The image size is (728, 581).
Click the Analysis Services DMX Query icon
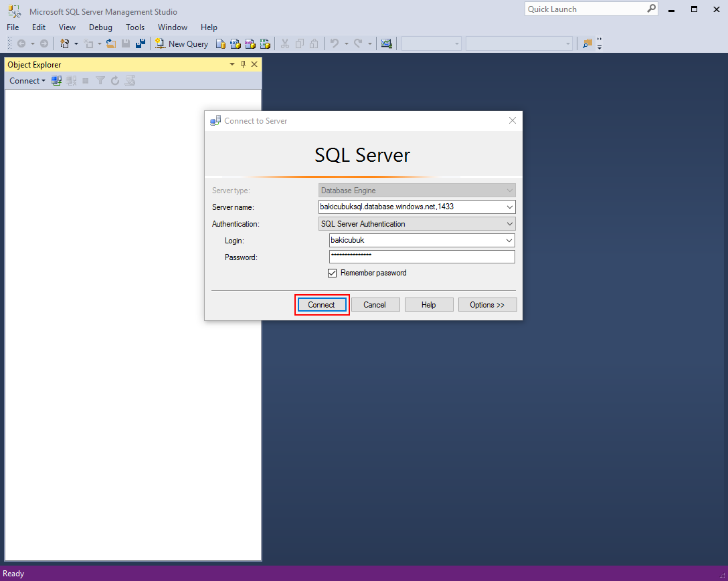[250, 43]
